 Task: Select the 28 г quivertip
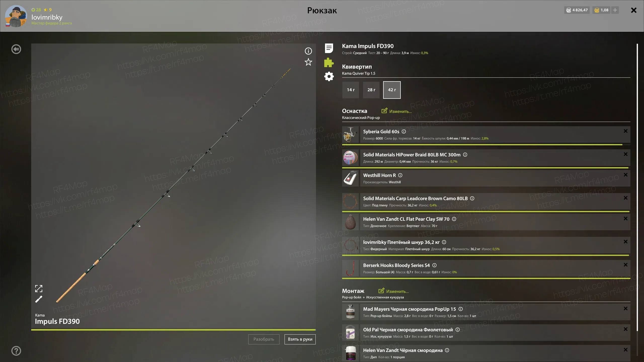[371, 90]
